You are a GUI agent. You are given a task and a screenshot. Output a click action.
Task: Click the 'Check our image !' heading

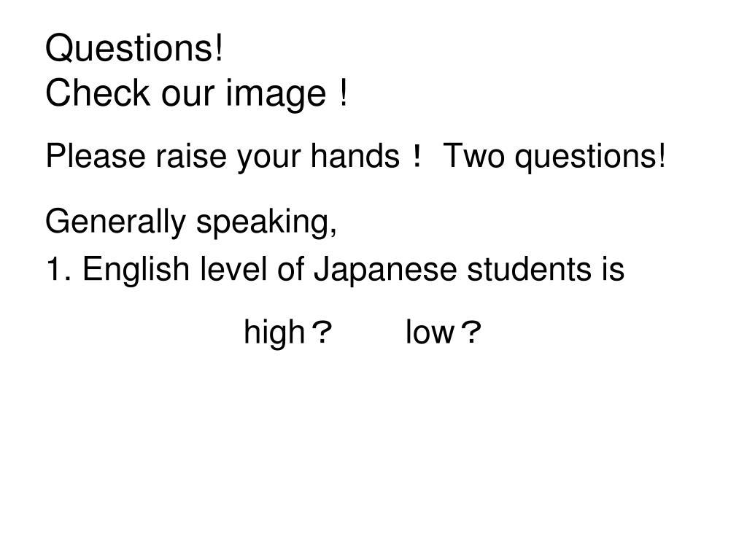[196, 93]
